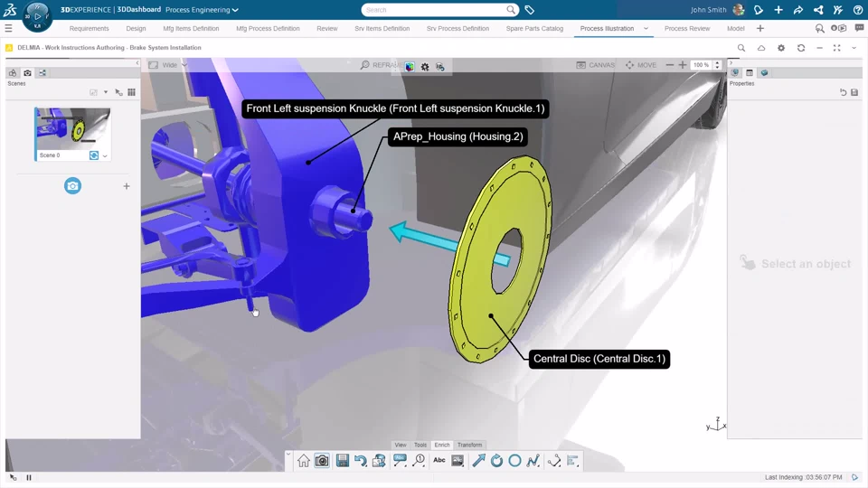Click the Abc text annotation tool
This screenshot has height=488, width=868.
click(x=439, y=461)
